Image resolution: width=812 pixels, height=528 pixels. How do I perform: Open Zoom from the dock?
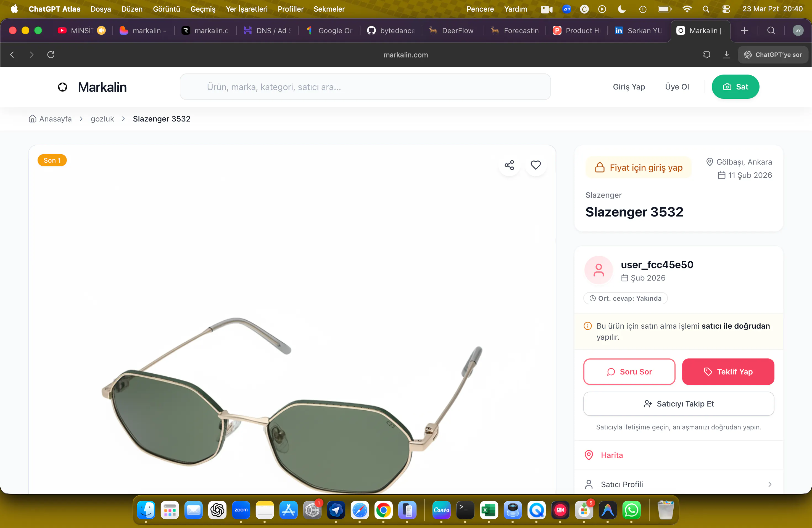pyautogui.click(x=241, y=510)
